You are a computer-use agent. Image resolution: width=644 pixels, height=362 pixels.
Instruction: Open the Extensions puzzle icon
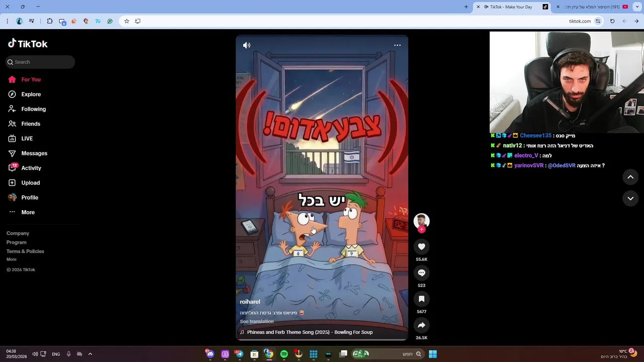(49, 21)
